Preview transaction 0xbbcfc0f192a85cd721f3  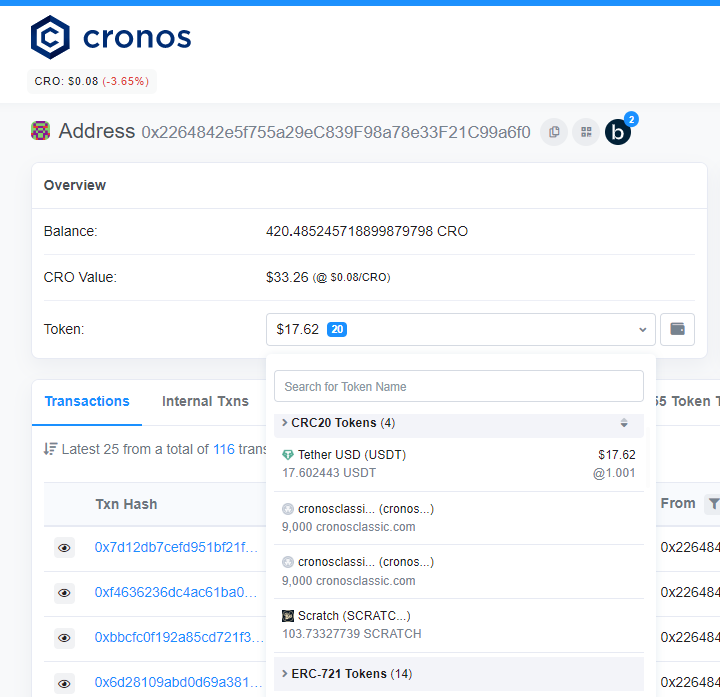click(x=64, y=638)
